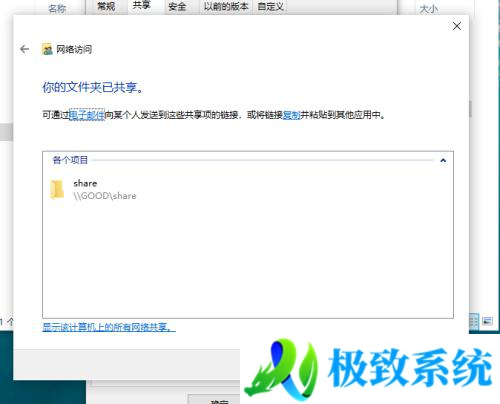Select the \\GOOD\share path entry

(x=105, y=196)
